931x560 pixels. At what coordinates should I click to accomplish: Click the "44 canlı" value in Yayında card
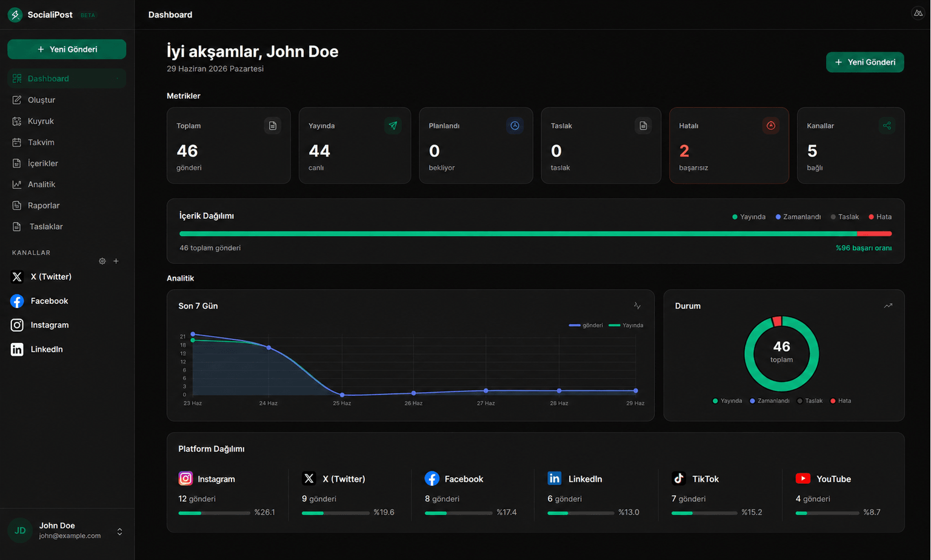[319, 156]
